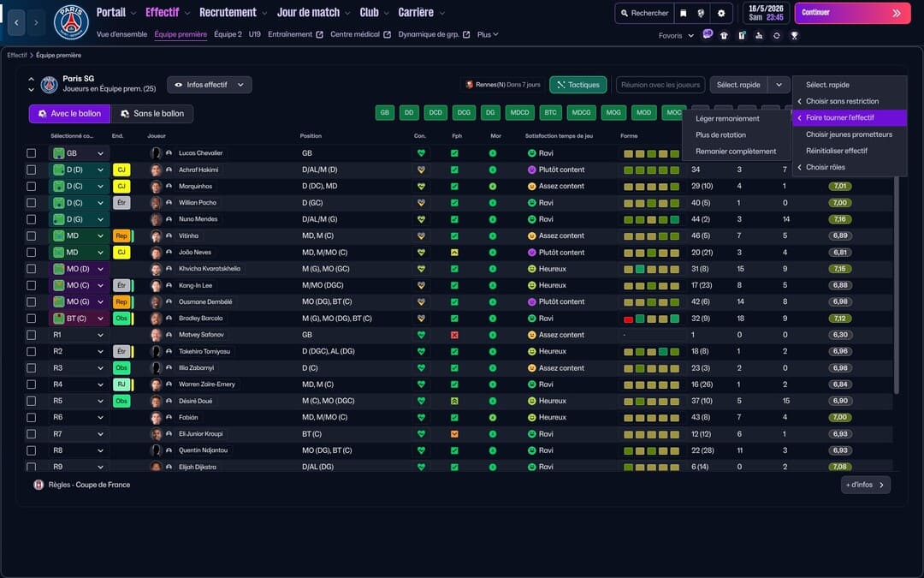This screenshot has height=578, width=924.
Task: Open the GB selection dropdown for Chevalier
Action: pyautogui.click(x=100, y=153)
